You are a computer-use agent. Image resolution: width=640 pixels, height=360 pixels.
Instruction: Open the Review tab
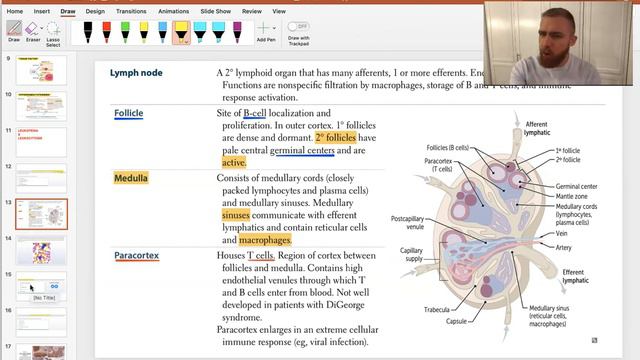coord(251,11)
